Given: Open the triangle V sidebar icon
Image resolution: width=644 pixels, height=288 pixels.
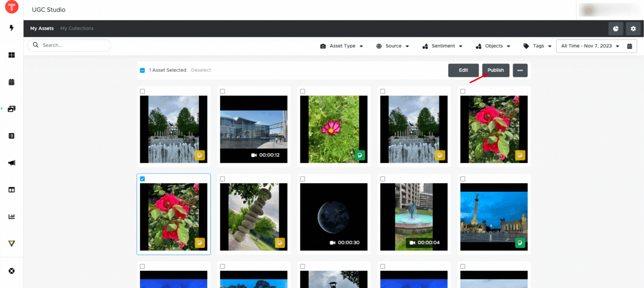Looking at the screenshot, I should (x=12, y=243).
